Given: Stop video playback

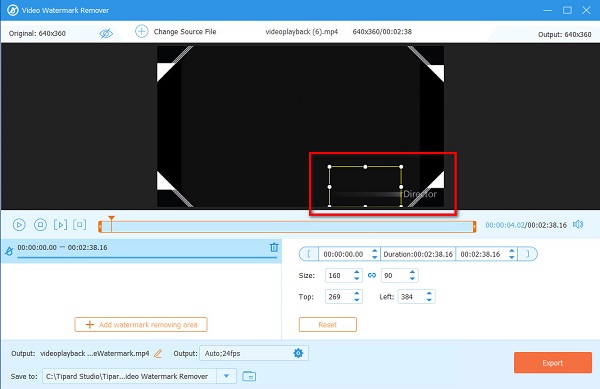Looking at the screenshot, I should 40,225.
